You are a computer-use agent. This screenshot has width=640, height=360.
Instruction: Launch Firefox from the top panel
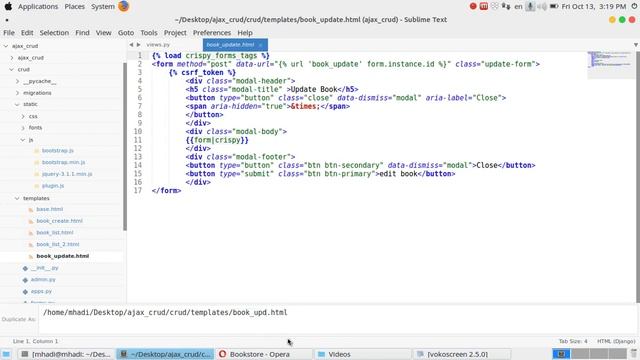[124, 6]
